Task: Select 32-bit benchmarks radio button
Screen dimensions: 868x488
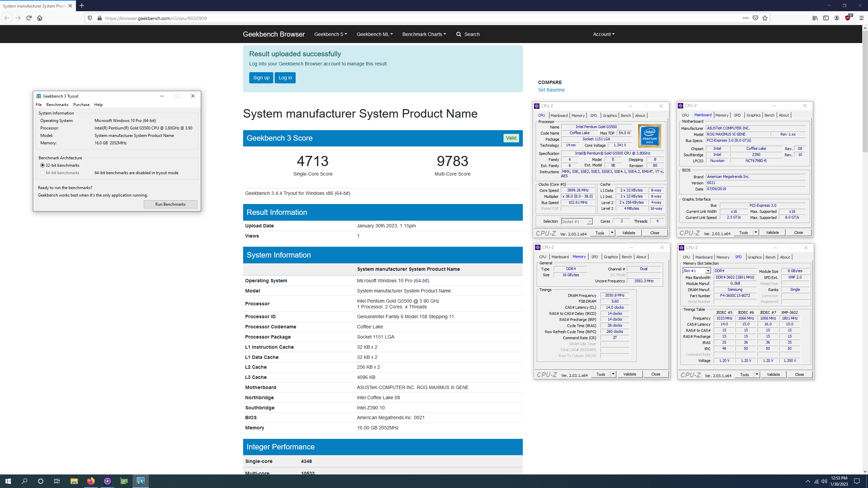Action: tap(42, 165)
